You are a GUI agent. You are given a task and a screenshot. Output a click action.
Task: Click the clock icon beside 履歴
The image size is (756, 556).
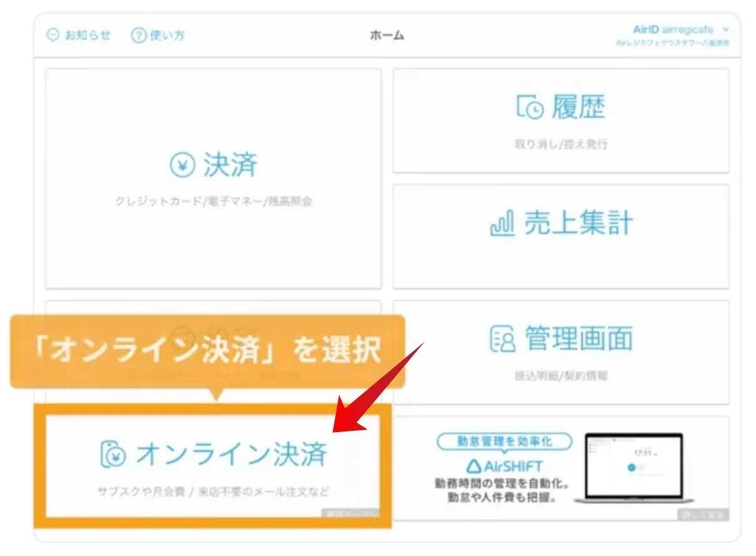click(531, 107)
